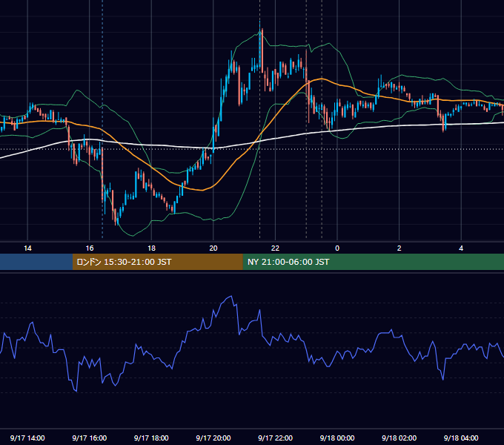Click the 9/18 02:00 date label
Viewport: 504px width, 445px height.
(399, 438)
